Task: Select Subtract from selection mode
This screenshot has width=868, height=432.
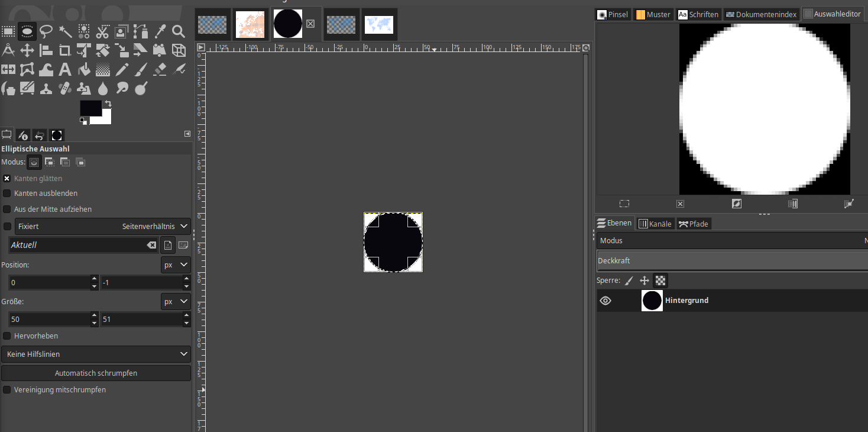Action: click(x=65, y=162)
